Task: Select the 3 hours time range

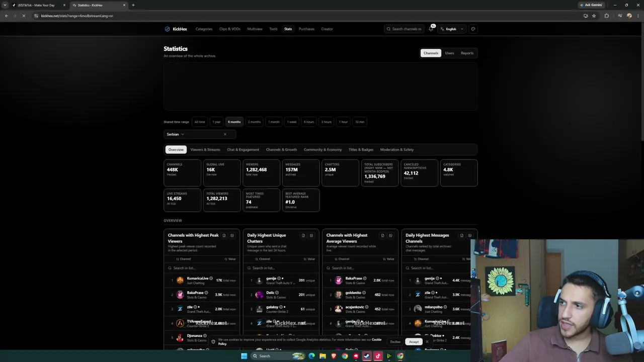Action: (x=327, y=122)
